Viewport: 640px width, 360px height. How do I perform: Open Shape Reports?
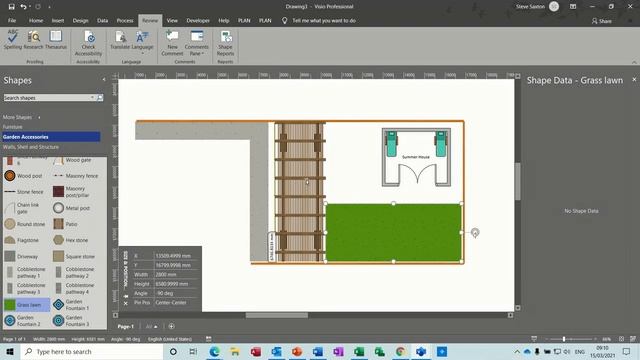pyautogui.click(x=225, y=43)
